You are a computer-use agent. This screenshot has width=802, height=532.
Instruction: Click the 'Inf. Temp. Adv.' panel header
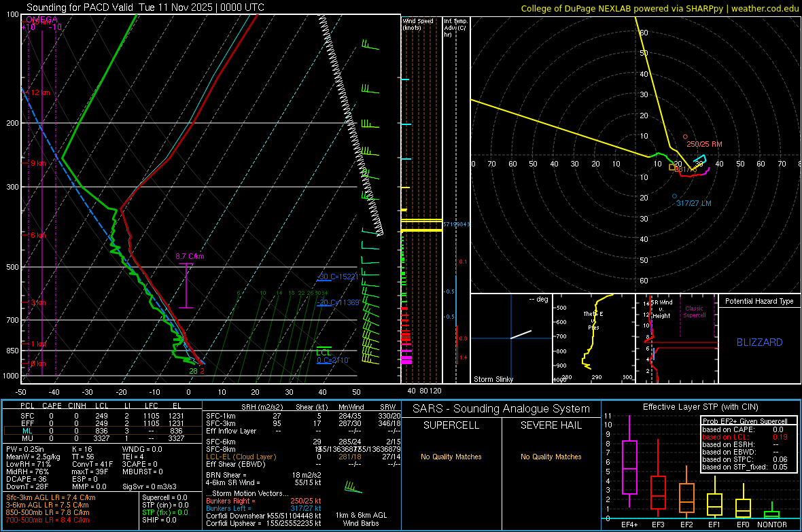pyautogui.click(x=455, y=28)
